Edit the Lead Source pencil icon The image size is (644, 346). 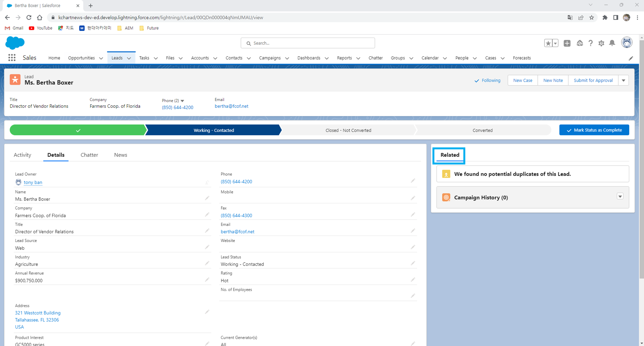[x=207, y=247]
